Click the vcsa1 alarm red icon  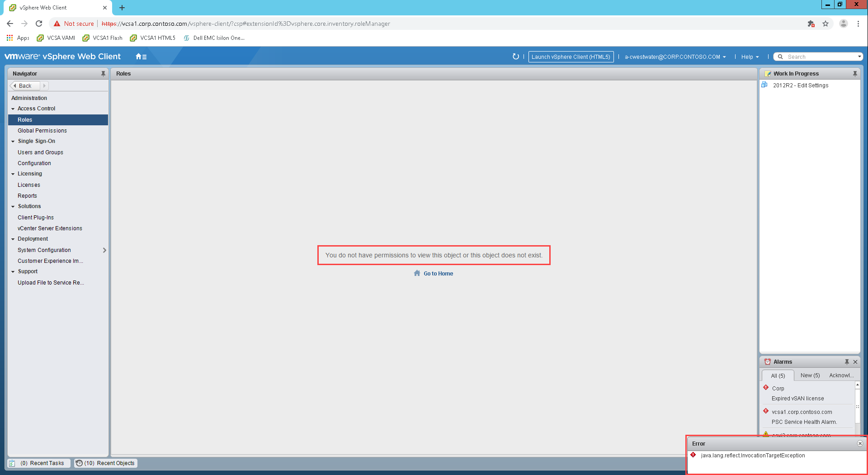pyautogui.click(x=766, y=411)
